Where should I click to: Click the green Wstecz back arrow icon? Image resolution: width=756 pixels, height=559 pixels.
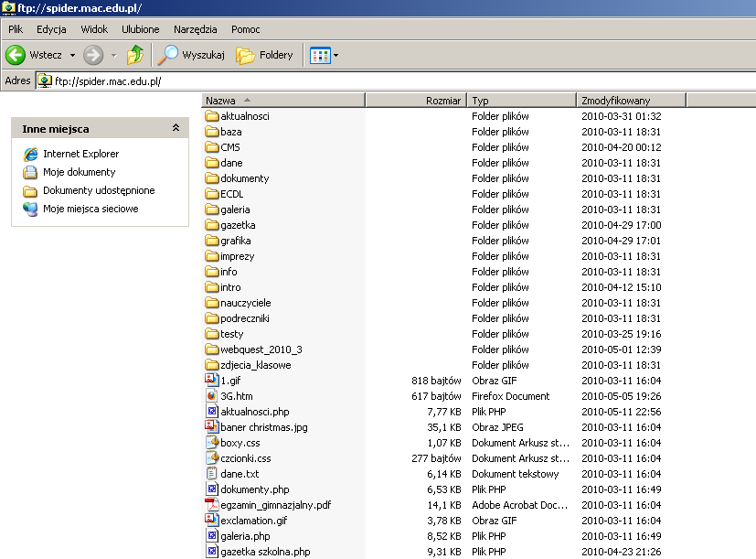tap(16, 55)
